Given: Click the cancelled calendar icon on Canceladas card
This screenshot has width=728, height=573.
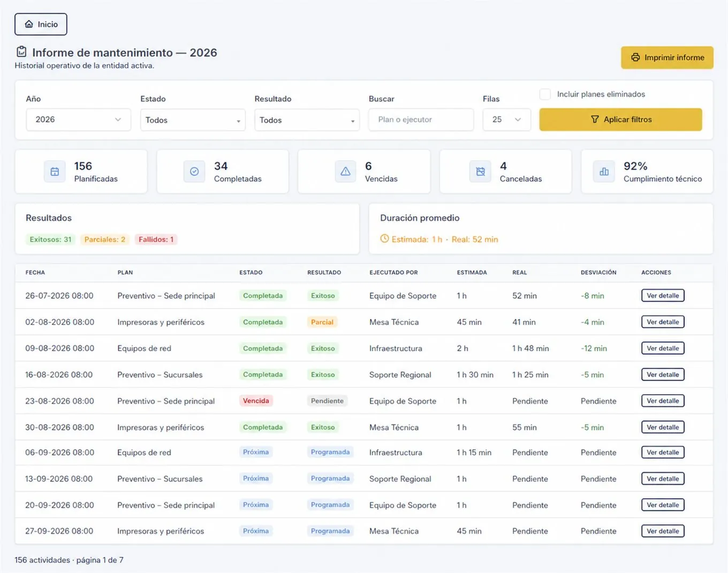Looking at the screenshot, I should click(480, 172).
